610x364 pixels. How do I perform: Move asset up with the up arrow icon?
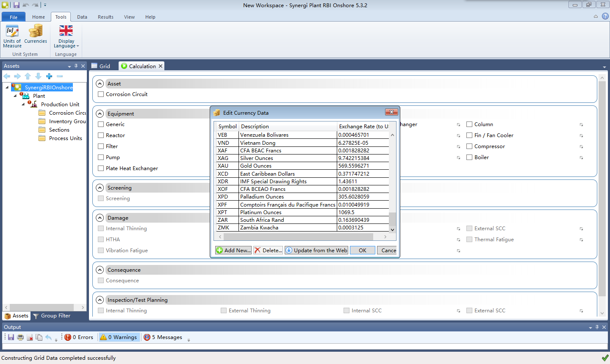pyautogui.click(x=28, y=76)
